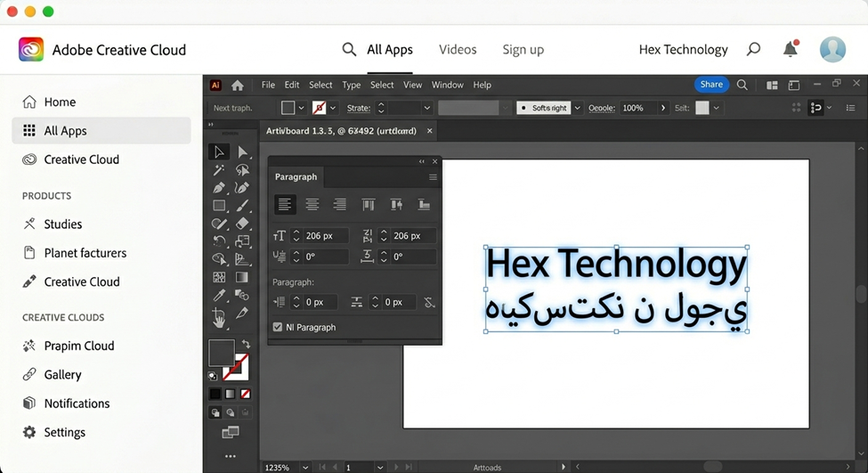Open the Strate weight dropdown

coord(426,108)
